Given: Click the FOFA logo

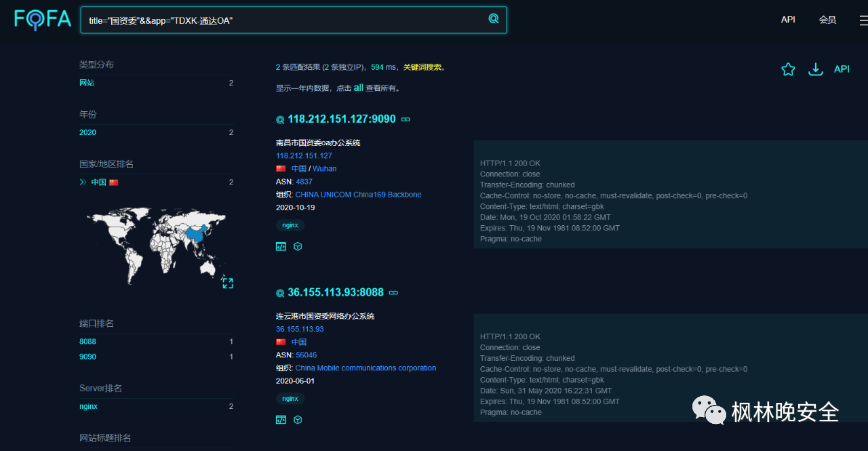Looking at the screenshot, I should [43, 19].
